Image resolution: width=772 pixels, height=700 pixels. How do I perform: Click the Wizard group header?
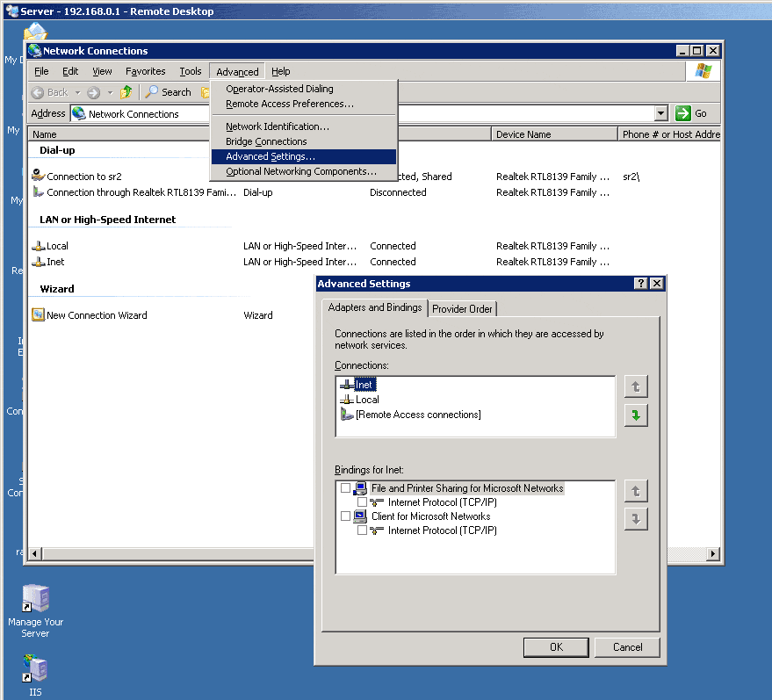[x=56, y=289]
